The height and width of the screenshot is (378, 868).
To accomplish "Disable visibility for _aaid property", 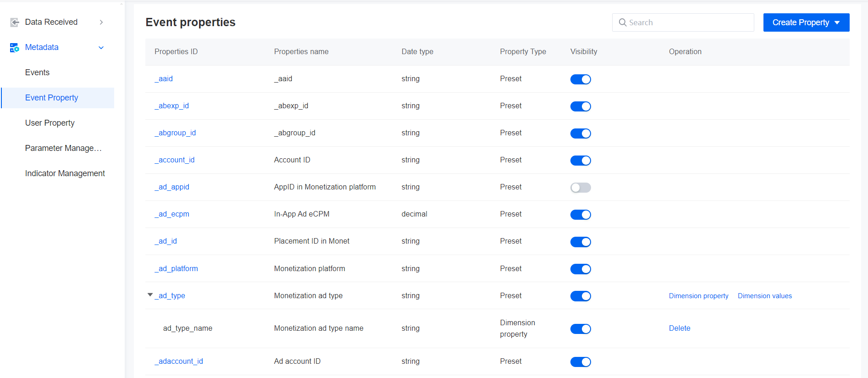I will tap(581, 79).
